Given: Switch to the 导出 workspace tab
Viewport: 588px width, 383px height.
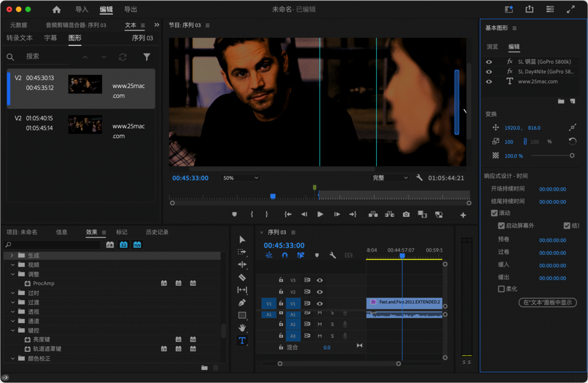Looking at the screenshot, I should click(x=130, y=10).
